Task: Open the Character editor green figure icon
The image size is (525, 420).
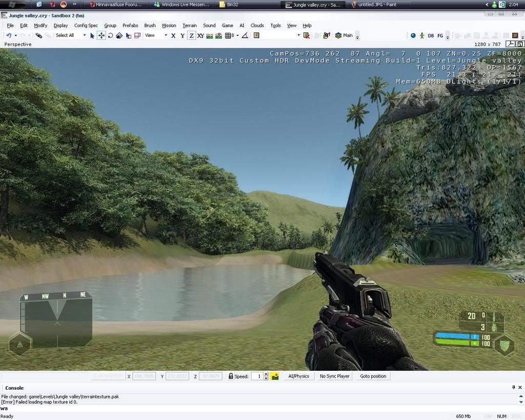Action: [x=422, y=35]
